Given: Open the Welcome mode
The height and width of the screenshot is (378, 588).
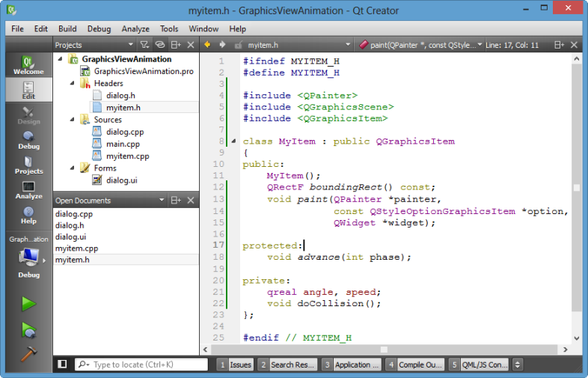Looking at the screenshot, I should [28, 64].
